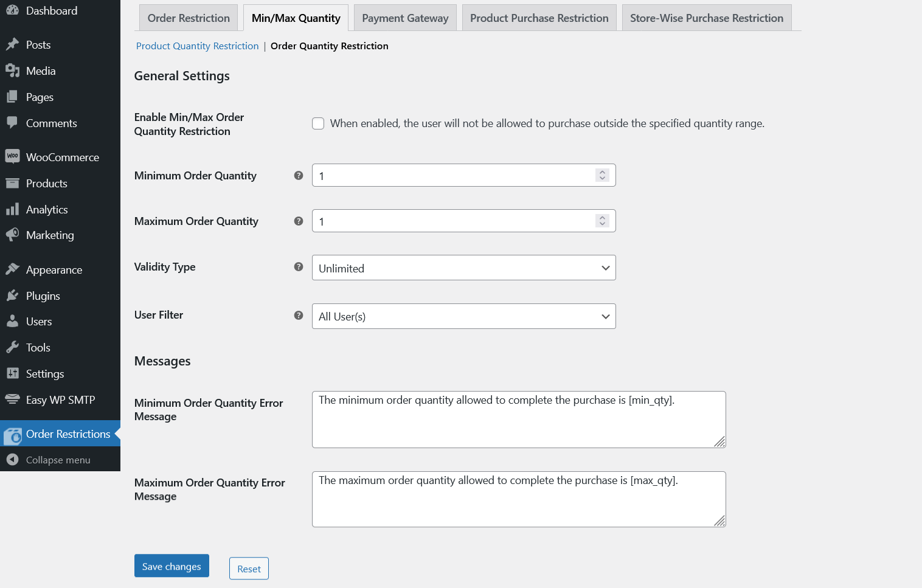This screenshot has width=922, height=588.
Task: Increase Maximum Order Quantity using its stepper
Action: (x=602, y=218)
